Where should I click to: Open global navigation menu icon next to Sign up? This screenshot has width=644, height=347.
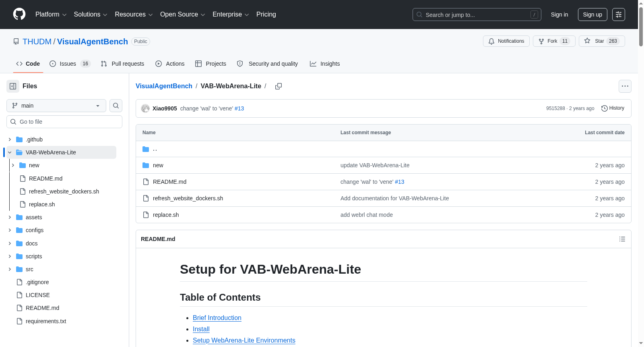[619, 15]
